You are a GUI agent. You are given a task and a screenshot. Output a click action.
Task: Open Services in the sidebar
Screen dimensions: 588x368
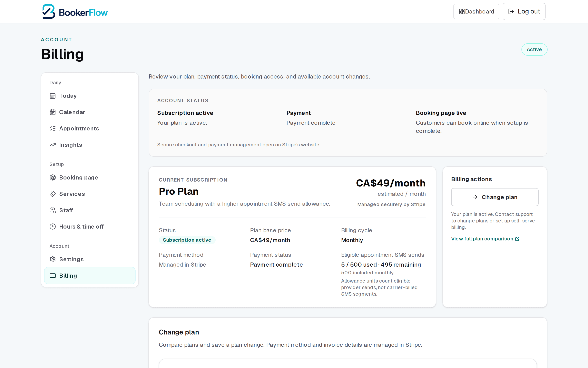click(90, 194)
